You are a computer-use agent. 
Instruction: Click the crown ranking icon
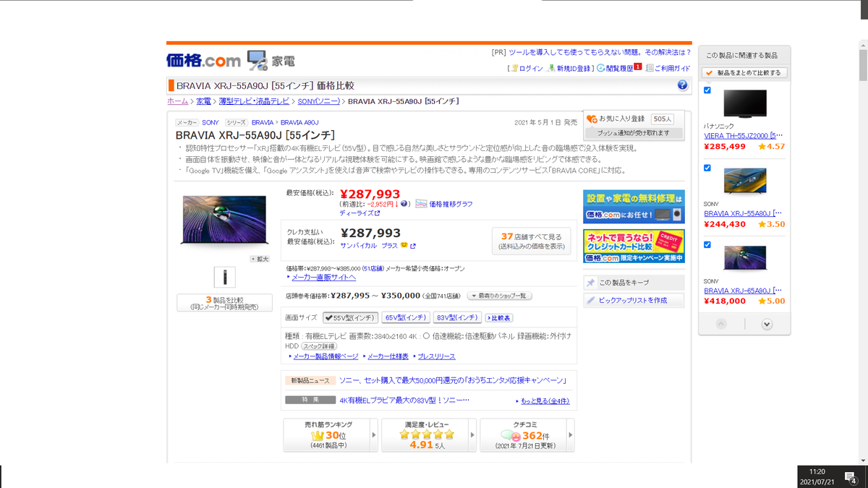[x=318, y=436]
